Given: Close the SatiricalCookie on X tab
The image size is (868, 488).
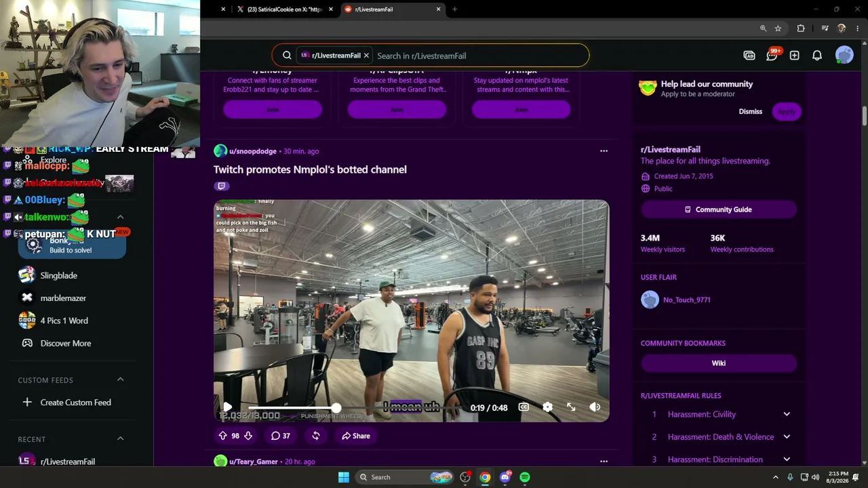Looking at the screenshot, I should click(331, 9).
